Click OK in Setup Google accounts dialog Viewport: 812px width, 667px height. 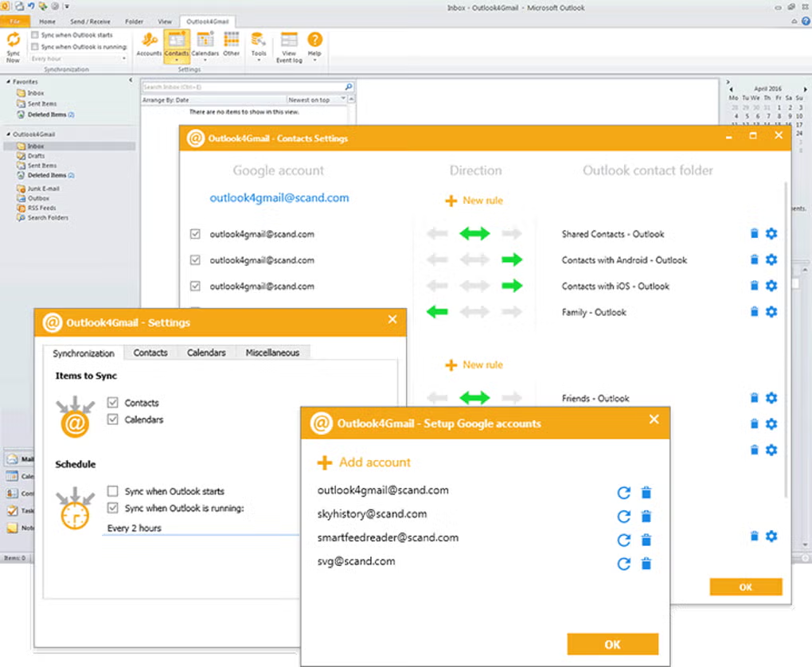[x=613, y=644]
